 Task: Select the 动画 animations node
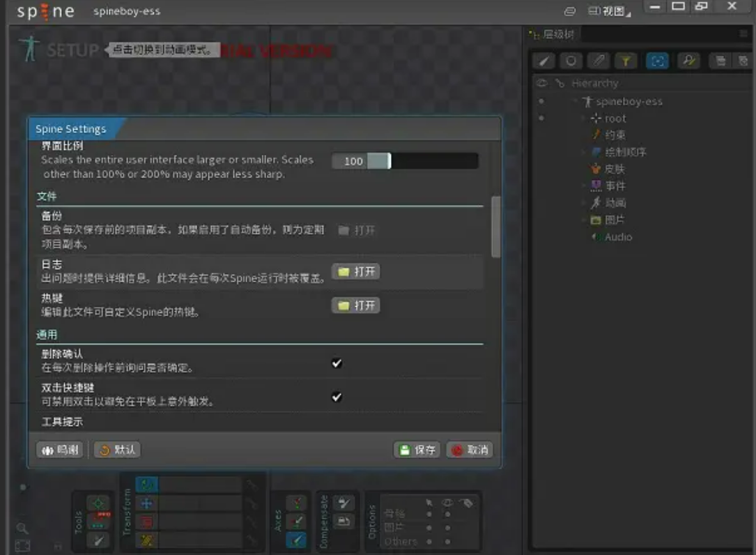pos(615,203)
